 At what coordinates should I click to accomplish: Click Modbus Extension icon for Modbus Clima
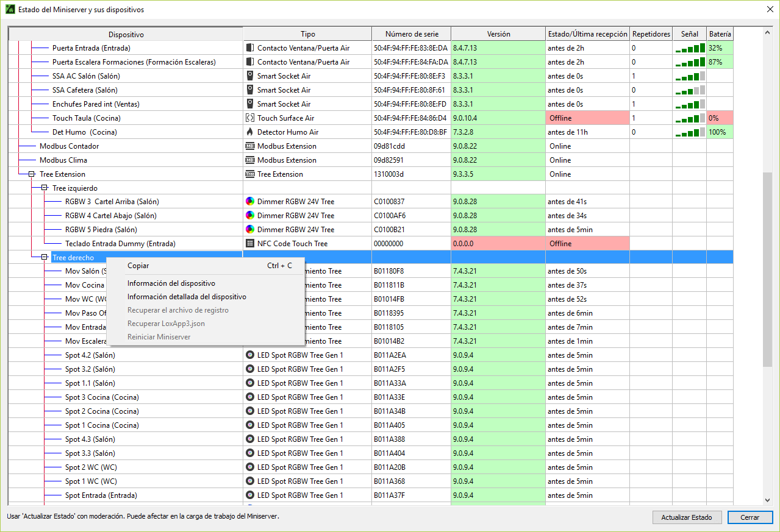(249, 160)
